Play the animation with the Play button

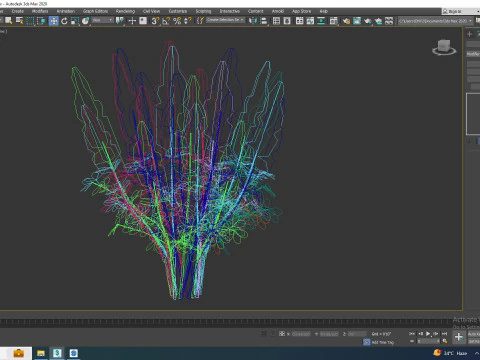point(428,333)
